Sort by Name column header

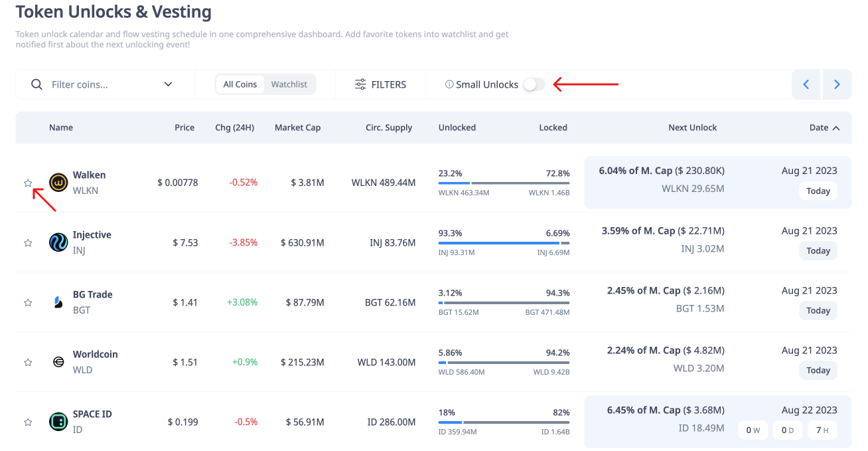coord(61,128)
